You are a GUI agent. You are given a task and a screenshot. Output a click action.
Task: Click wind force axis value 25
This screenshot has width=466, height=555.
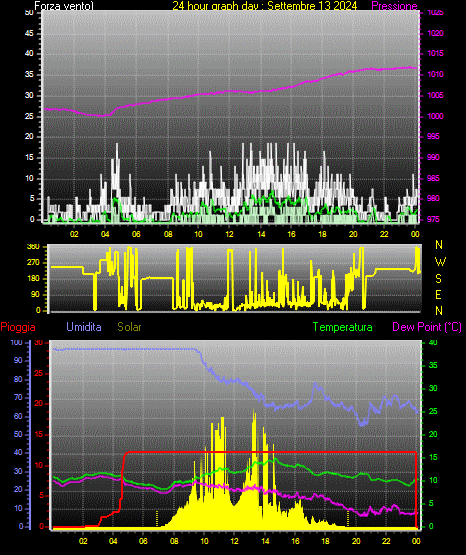click(x=29, y=116)
